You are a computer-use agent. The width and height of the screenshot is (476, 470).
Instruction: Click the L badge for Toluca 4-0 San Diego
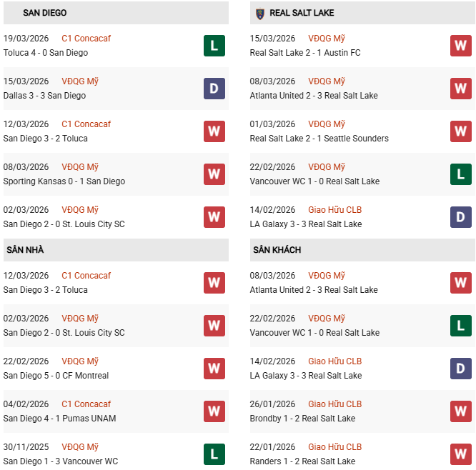coord(214,46)
